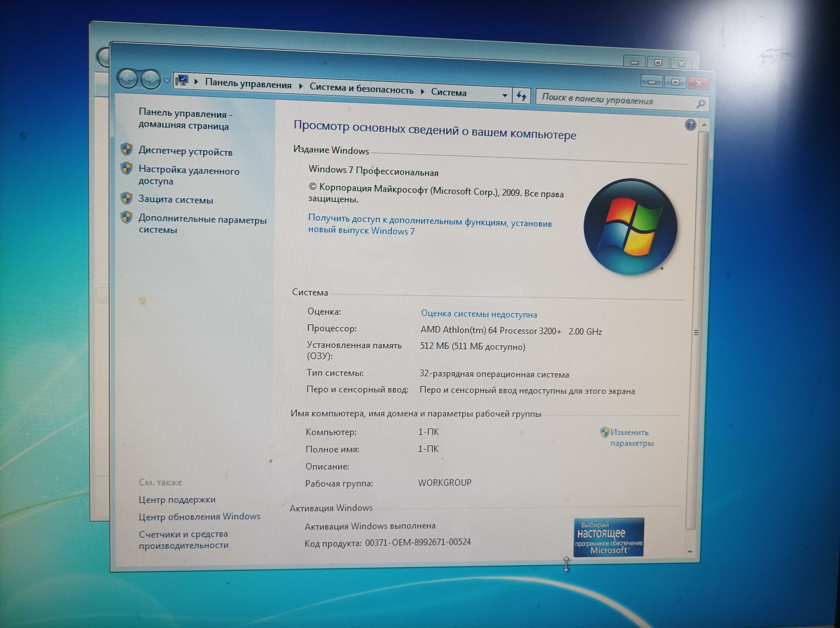
Task: Select Панель управления in breadcrumb
Action: pos(248,84)
